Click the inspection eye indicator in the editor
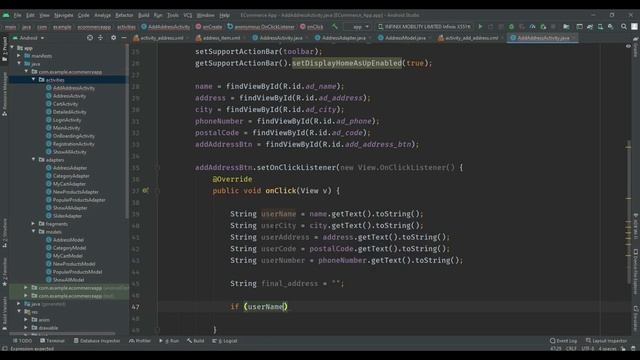This screenshot has height=360, width=640. pyautogui.click(x=628, y=46)
